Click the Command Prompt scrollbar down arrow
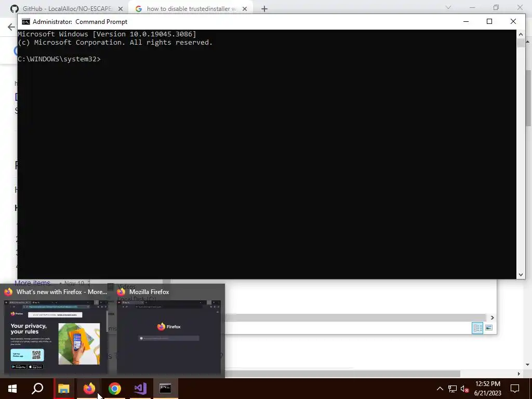The width and height of the screenshot is (532, 399). (x=521, y=275)
